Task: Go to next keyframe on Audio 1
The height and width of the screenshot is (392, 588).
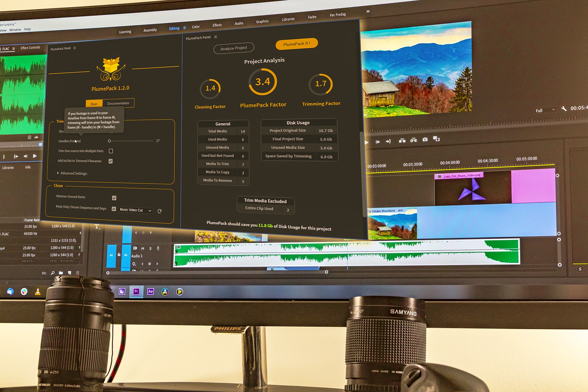Action: [157, 264]
